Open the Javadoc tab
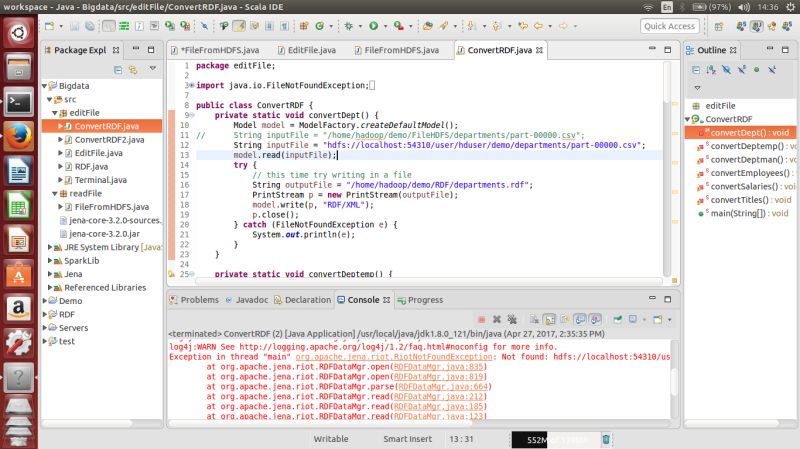 (x=246, y=300)
